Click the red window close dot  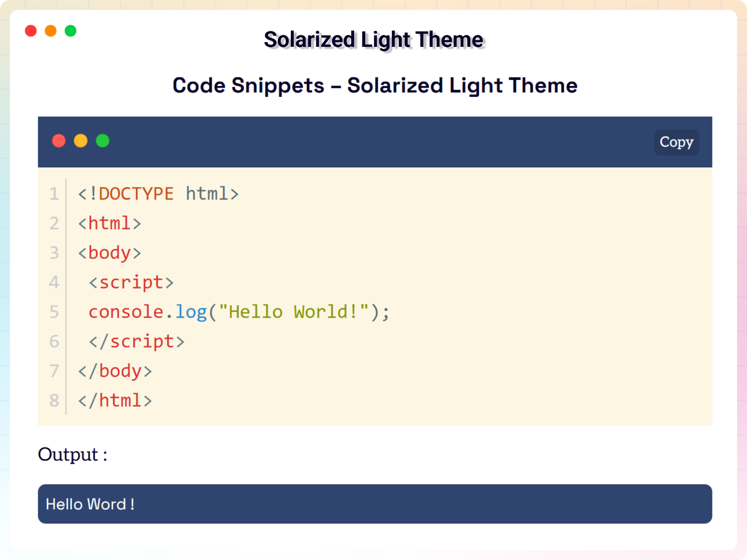(x=31, y=31)
